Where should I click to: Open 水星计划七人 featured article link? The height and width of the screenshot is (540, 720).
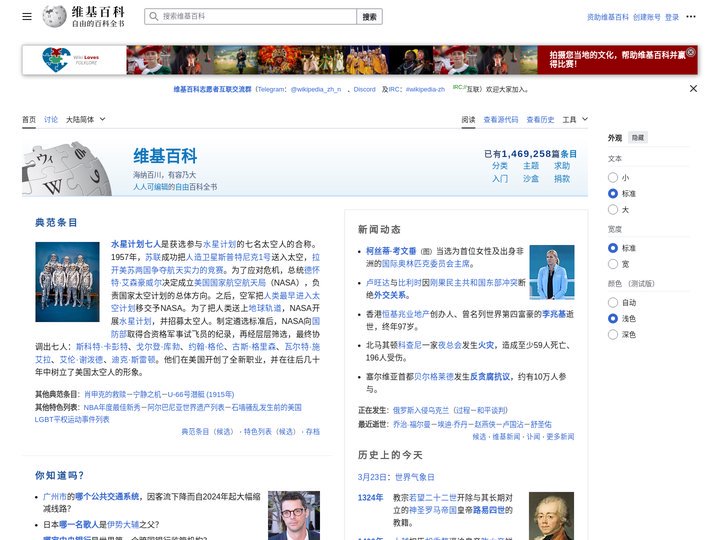click(135, 244)
